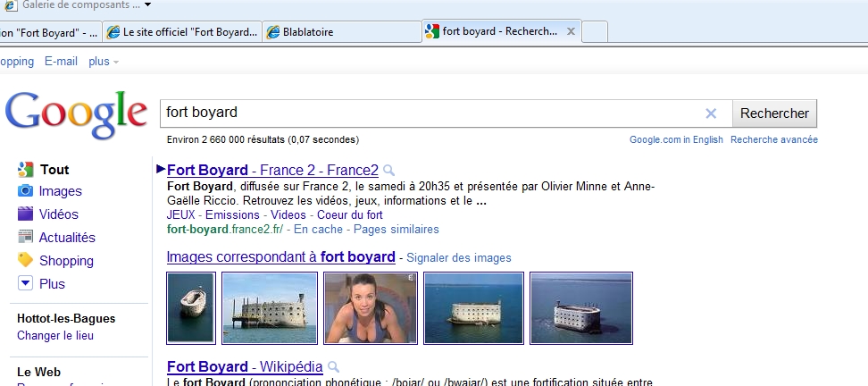Click the Shopping tag icon
This screenshot has height=386, width=868.
(x=26, y=260)
